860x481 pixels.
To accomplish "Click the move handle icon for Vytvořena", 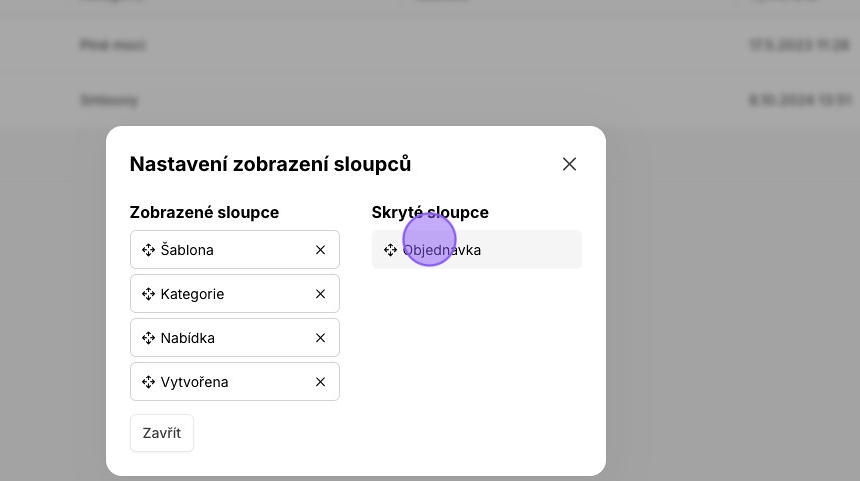I will pos(148,382).
